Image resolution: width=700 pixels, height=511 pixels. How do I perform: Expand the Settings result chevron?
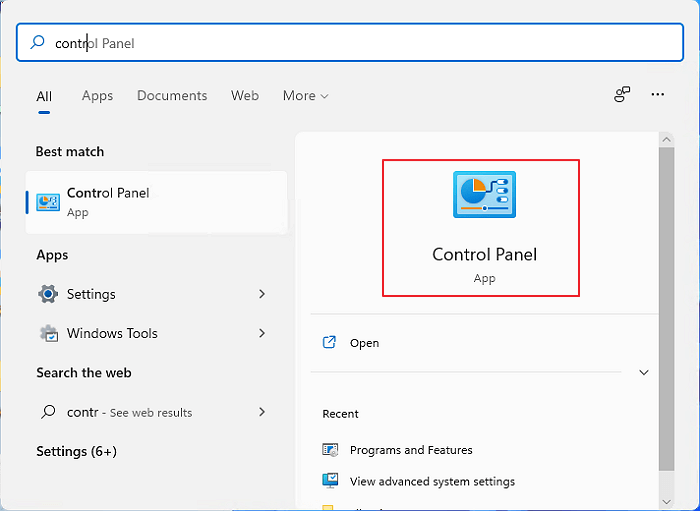point(262,294)
